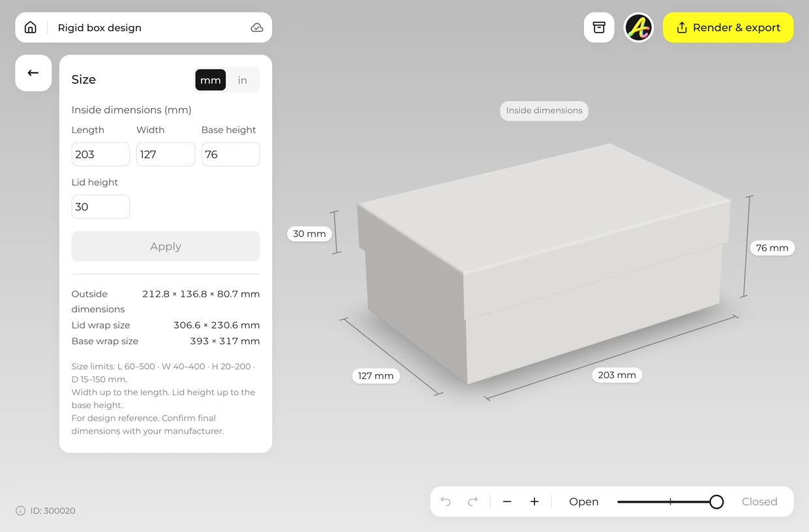Undo the last action
809x532 pixels.
tap(446, 501)
